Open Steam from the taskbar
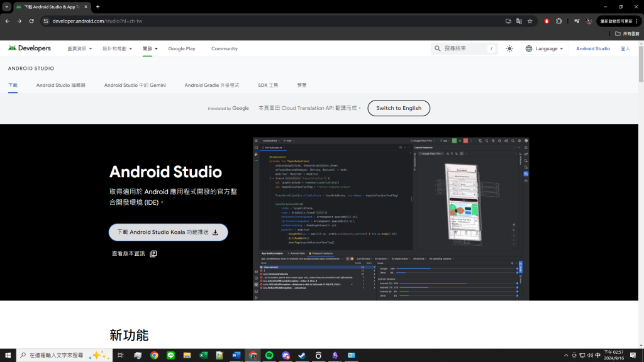The height and width of the screenshot is (362, 644). 302,356
